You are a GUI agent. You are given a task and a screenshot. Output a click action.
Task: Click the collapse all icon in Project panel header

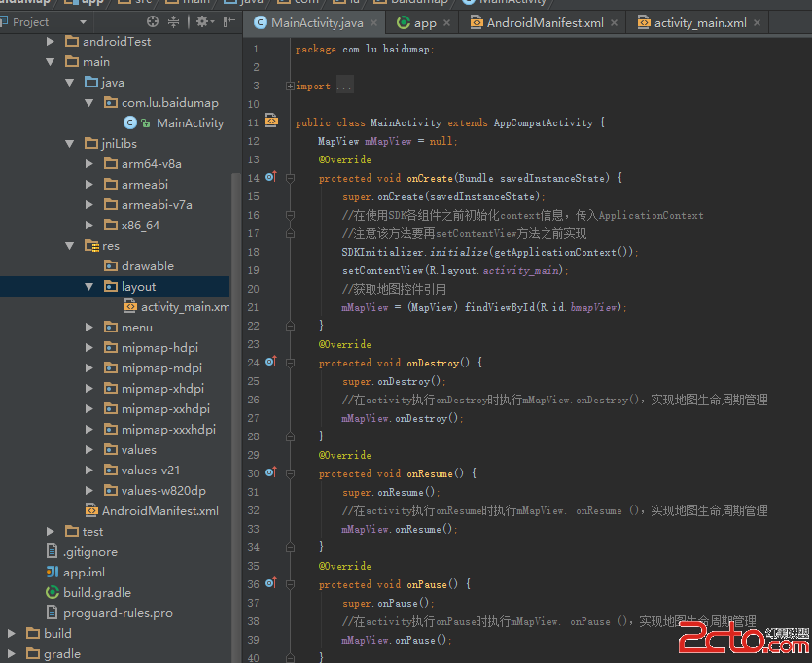pyautogui.click(x=174, y=21)
